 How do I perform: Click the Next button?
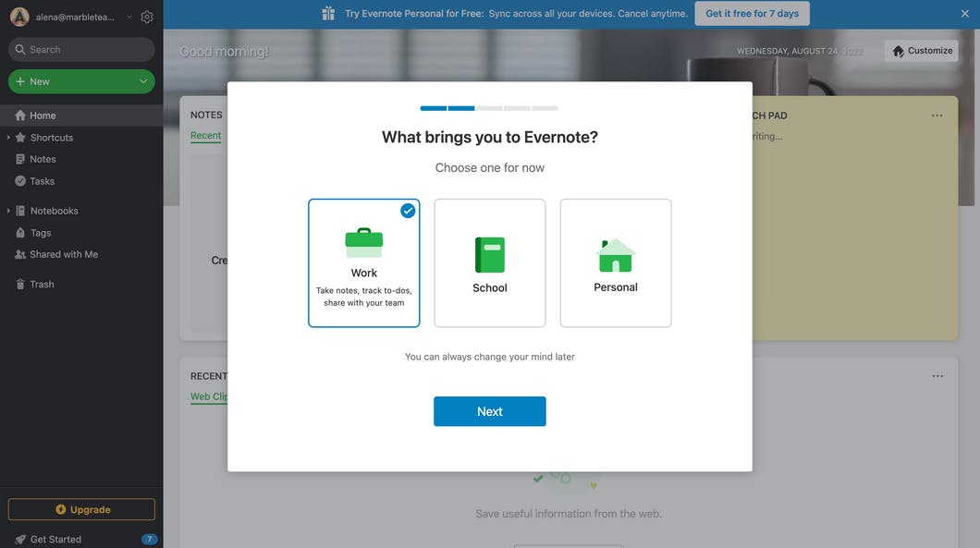pyautogui.click(x=489, y=411)
